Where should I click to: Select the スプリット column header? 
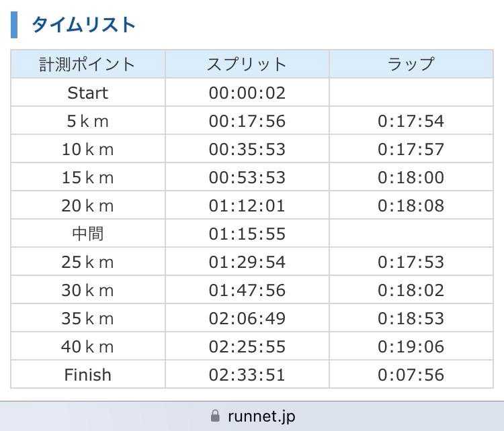pyautogui.click(x=247, y=64)
